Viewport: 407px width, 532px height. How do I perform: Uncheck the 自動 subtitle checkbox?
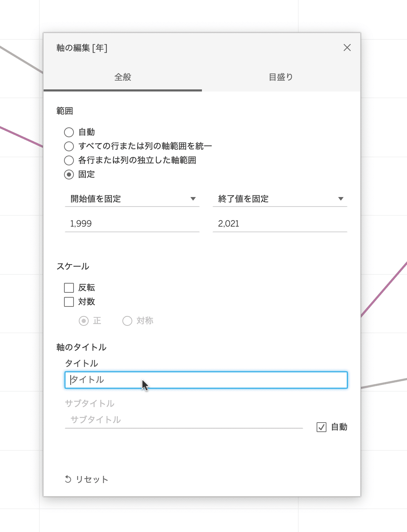tap(322, 427)
